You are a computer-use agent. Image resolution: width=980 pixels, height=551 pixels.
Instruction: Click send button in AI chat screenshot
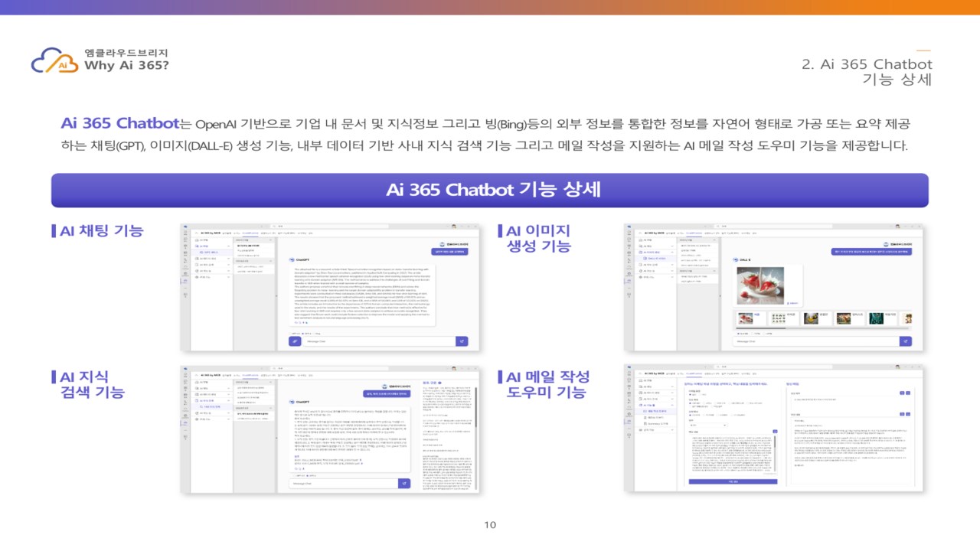coord(462,341)
